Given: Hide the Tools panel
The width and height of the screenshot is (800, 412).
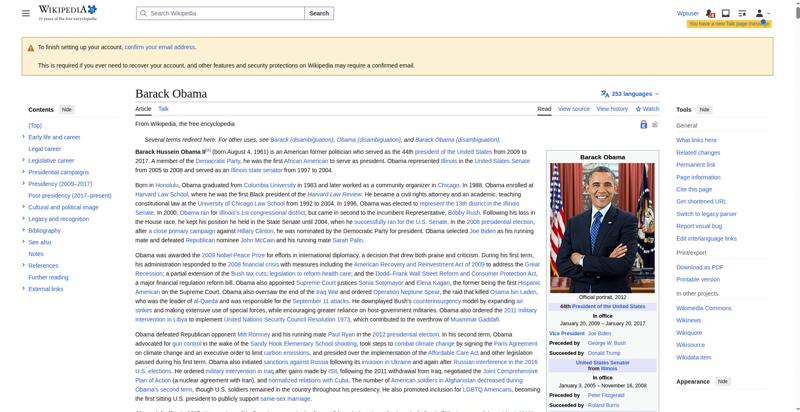Looking at the screenshot, I should pyautogui.click(x=704, y=110).
